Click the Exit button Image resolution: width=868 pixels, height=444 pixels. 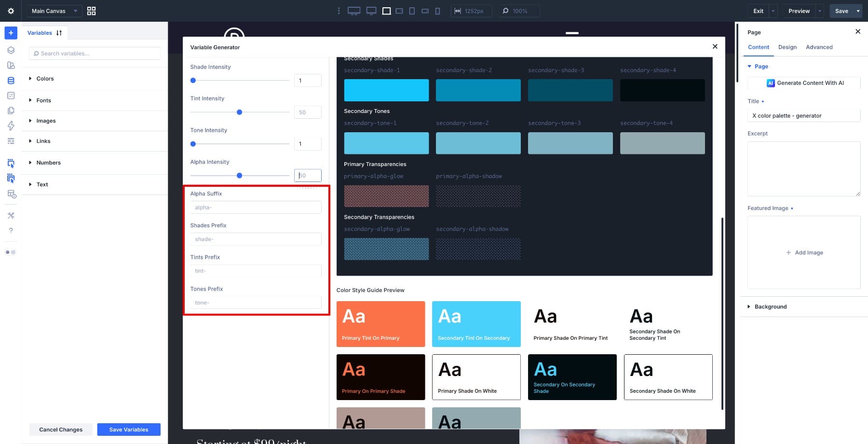pyautogui.click(x=759, y=11)
